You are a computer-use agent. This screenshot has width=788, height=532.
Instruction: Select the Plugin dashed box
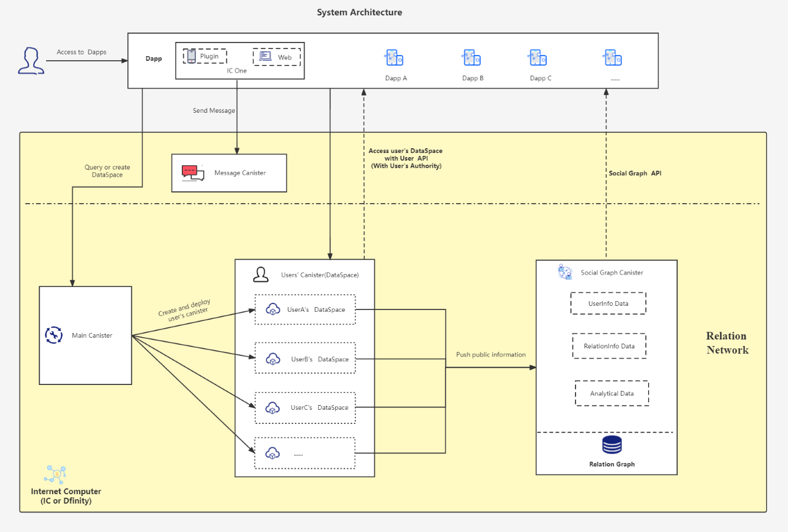coord(205,56)
